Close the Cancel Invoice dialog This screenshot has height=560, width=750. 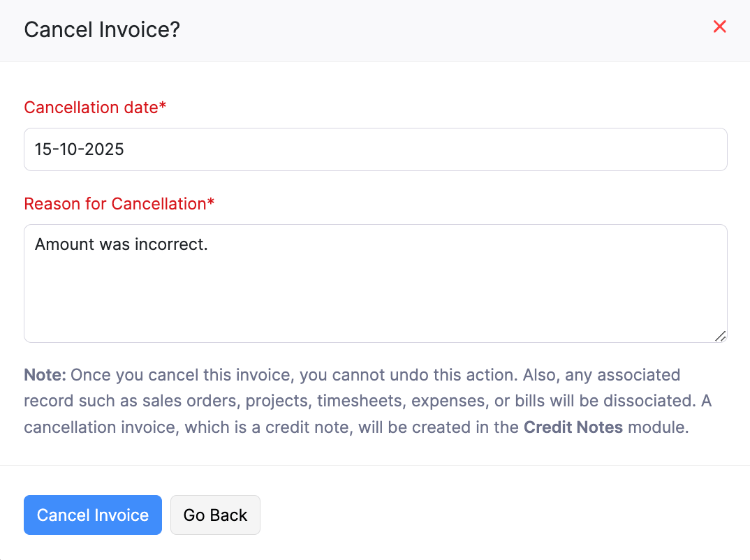(720, 27)
